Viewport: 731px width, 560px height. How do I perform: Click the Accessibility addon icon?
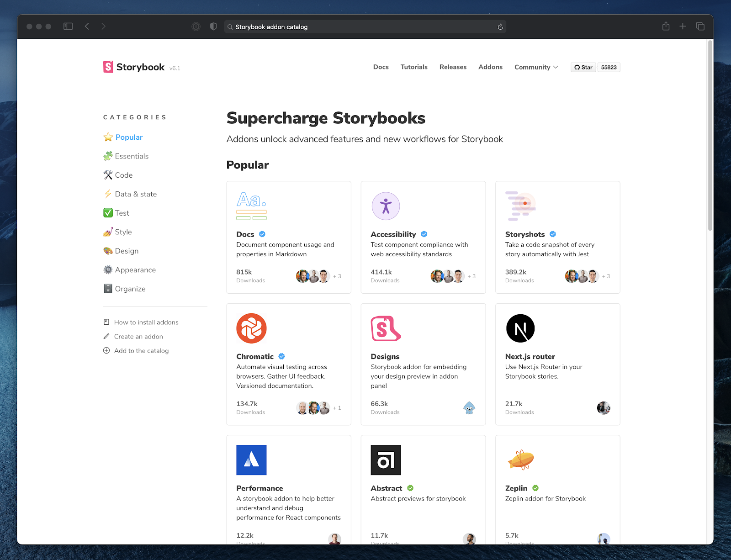click(386, 206)
